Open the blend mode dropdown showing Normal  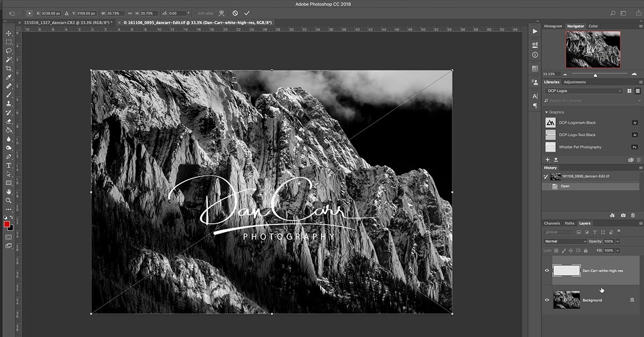563,241
